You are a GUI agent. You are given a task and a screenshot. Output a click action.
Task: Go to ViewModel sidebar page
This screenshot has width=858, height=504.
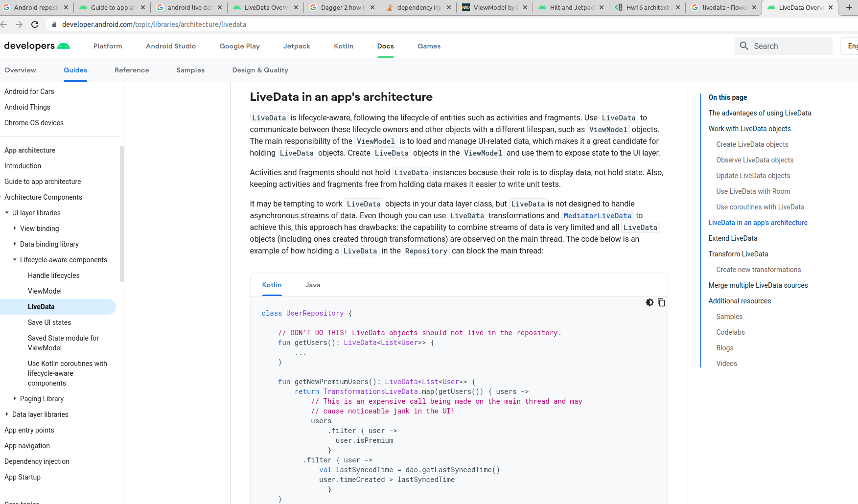45,291
